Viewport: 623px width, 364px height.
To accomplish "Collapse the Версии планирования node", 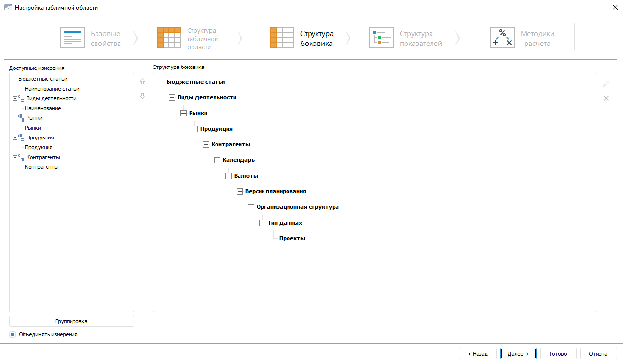I will [240, 192].
